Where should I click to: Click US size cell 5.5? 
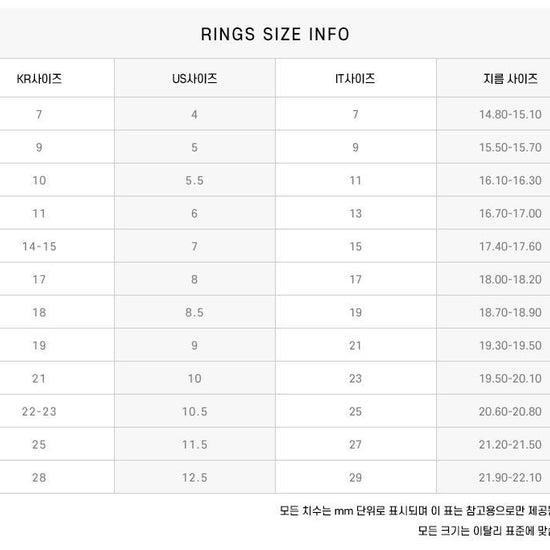(x=195, y=181)
